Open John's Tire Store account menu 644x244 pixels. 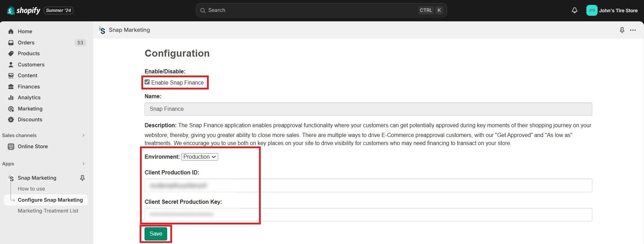612,10
